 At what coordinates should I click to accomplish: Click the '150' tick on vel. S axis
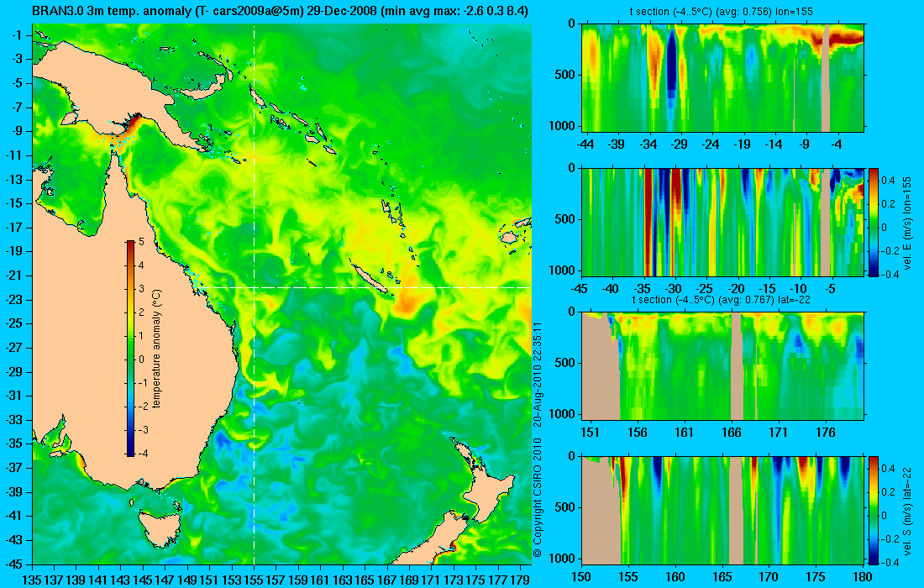581,576
